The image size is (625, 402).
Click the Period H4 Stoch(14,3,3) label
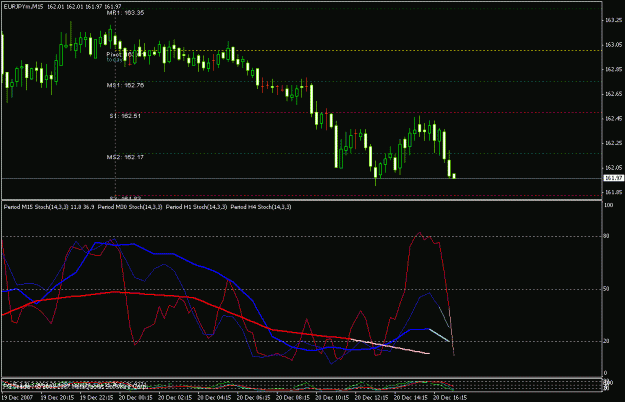point(261,207)
